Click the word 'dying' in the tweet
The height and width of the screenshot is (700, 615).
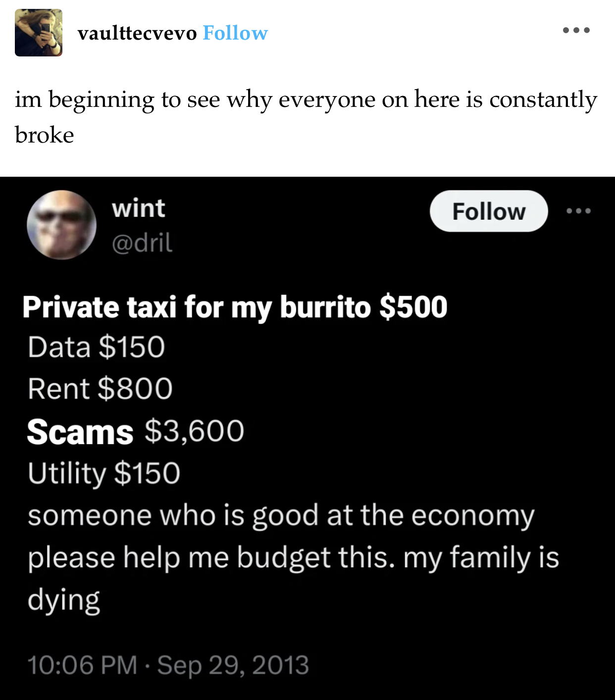click(x=64, y=600)
